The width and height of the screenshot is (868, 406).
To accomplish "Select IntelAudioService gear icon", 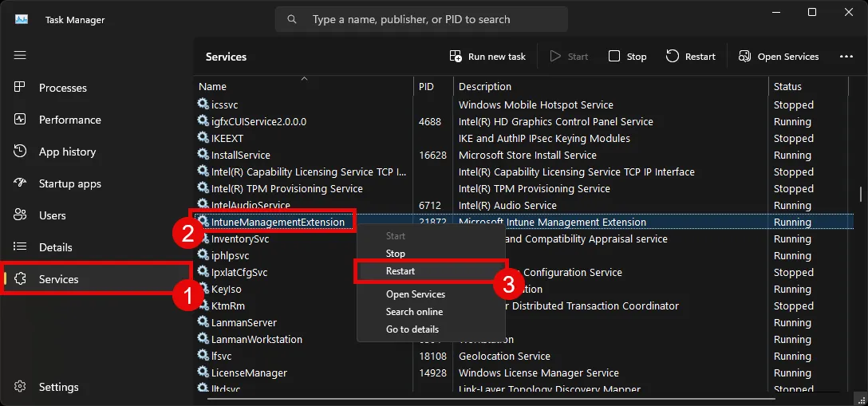I will coord(203,204).
